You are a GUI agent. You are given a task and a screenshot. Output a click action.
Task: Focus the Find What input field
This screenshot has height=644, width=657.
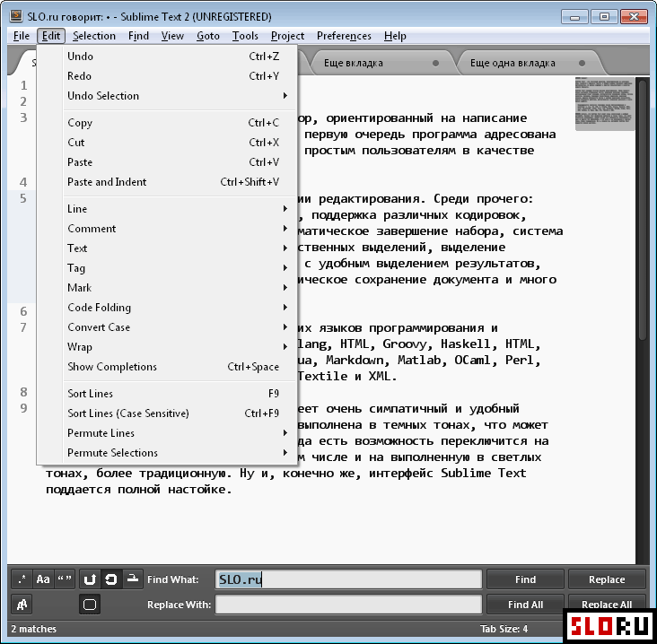point(348,579)
